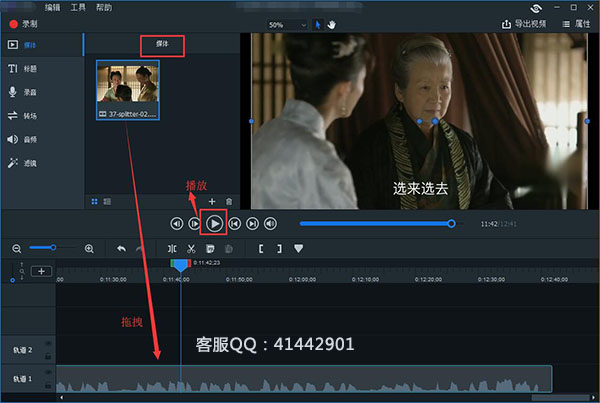Open the 标题 titles section
The height and width of the screenshot is (403, 600).
click(22, 69)
